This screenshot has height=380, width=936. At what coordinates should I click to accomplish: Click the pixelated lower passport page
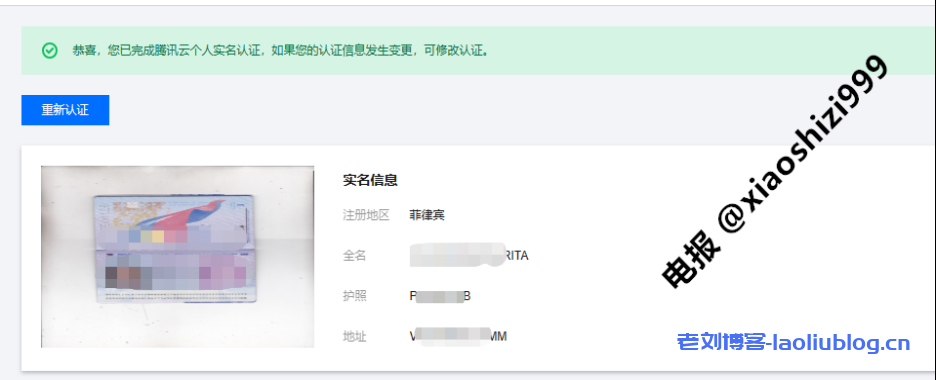[x=176, y=275]
